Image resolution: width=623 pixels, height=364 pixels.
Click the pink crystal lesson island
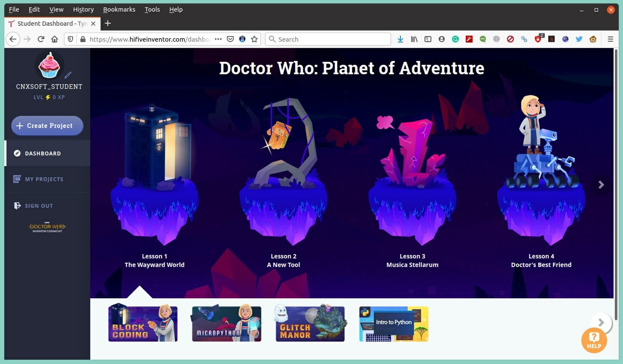[412, 180]
